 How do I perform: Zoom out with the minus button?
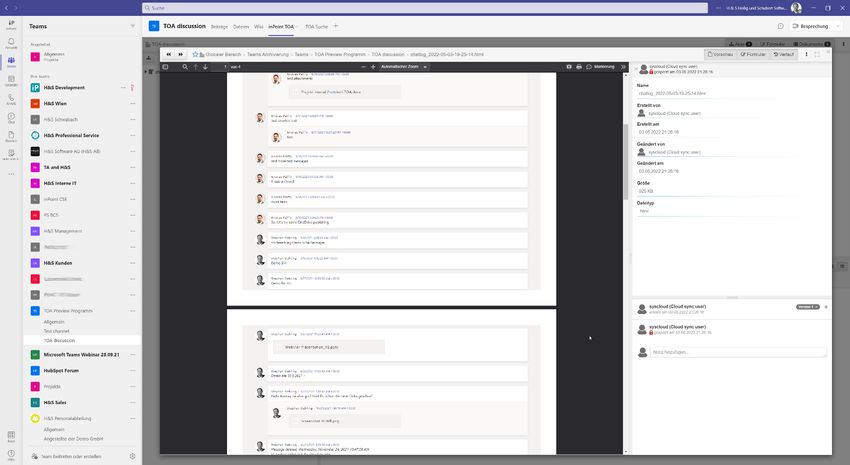tap(363, 67)
